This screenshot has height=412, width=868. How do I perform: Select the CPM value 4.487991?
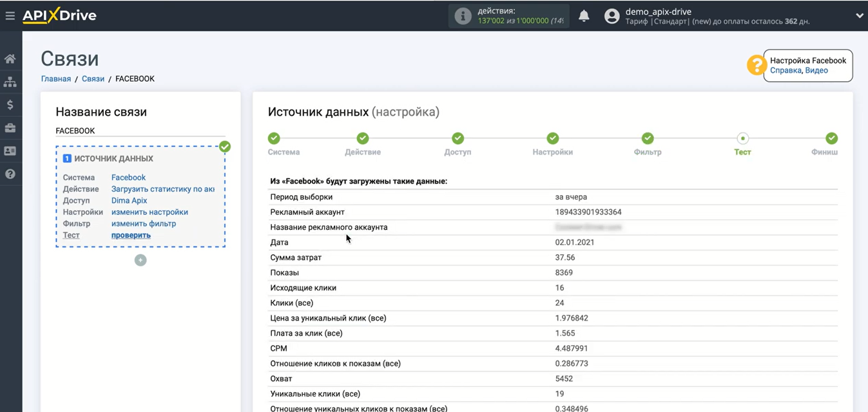572,349
